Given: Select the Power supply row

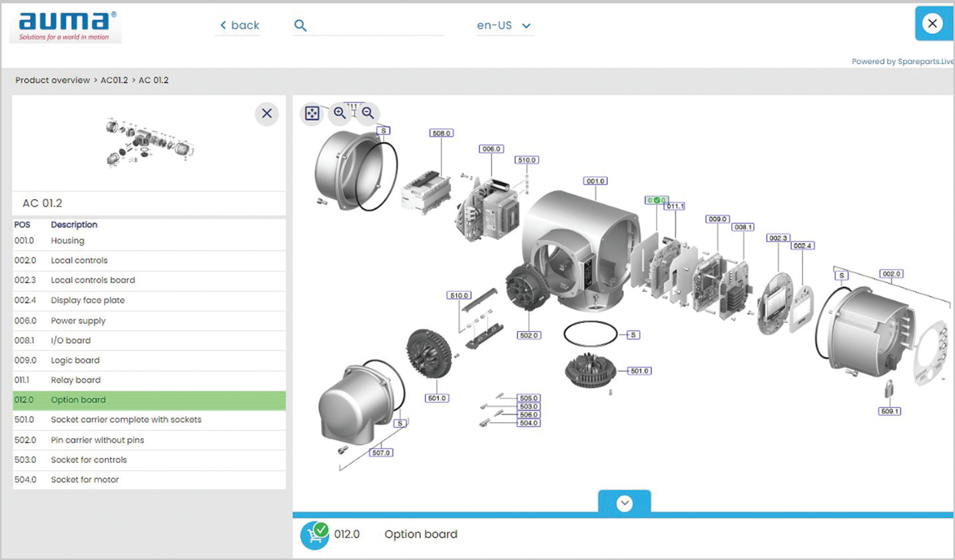Looking at the screenshot, I should (x=78, y=321).
